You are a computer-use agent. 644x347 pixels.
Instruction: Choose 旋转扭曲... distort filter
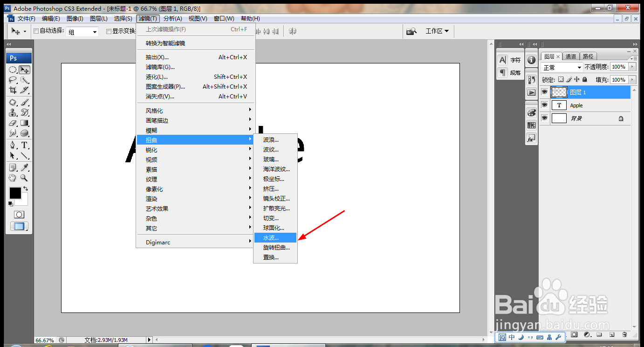275,248
